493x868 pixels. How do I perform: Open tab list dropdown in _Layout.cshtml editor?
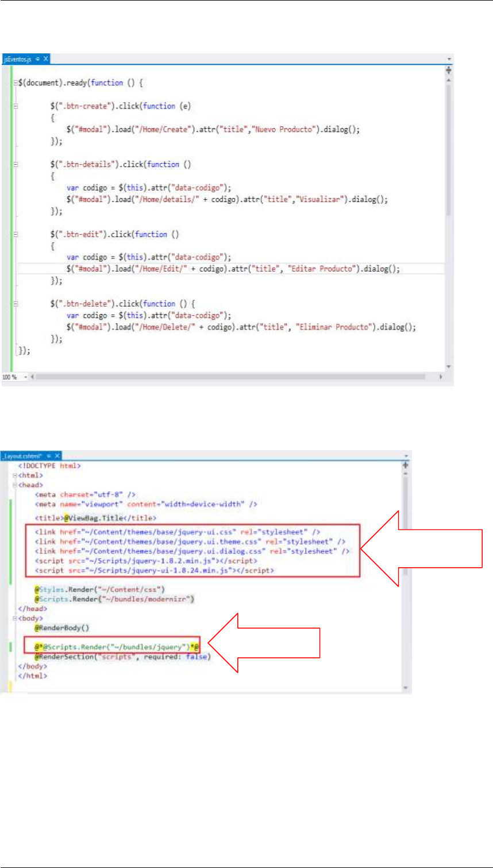coord(406,455)
